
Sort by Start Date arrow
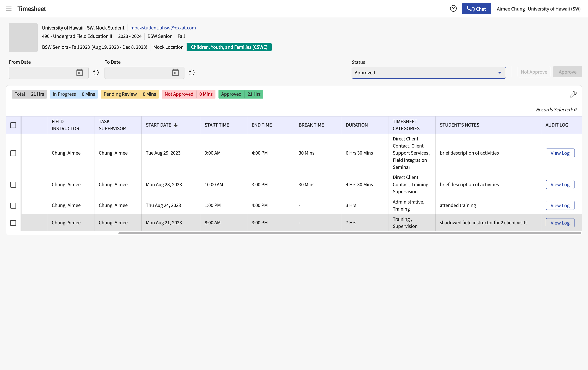[x=176, y=125]
